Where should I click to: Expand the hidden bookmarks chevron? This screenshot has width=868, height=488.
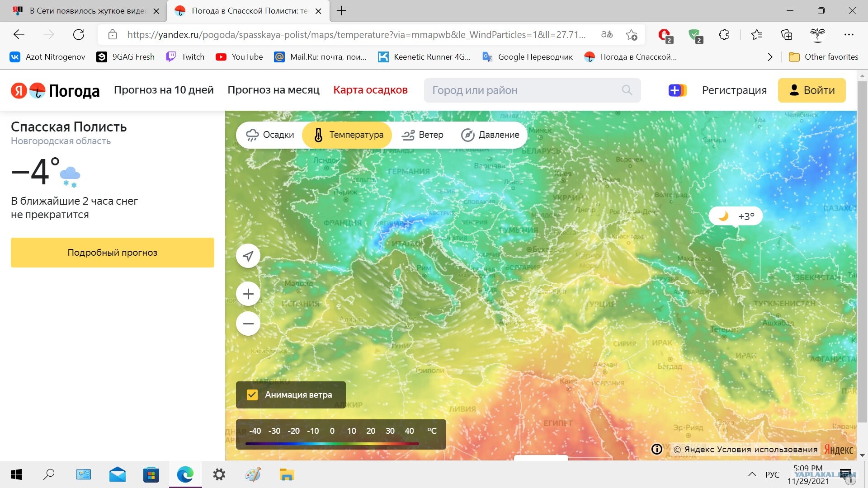[770, 57]
